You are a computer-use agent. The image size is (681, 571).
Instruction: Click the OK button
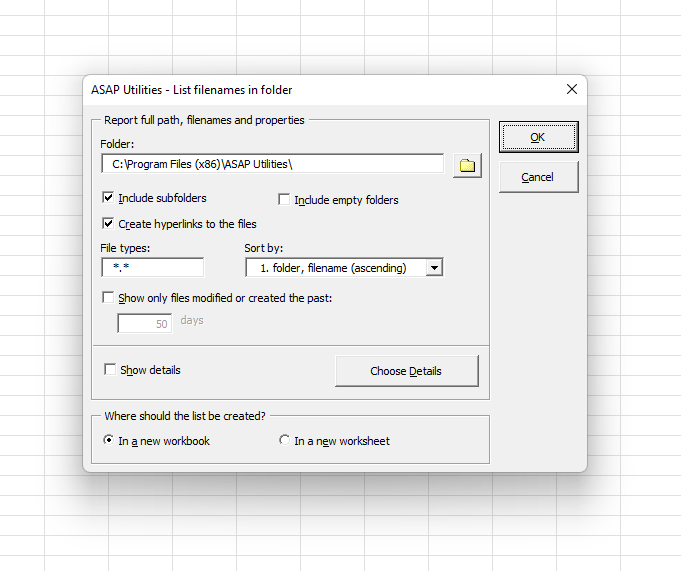click(539, 137)
